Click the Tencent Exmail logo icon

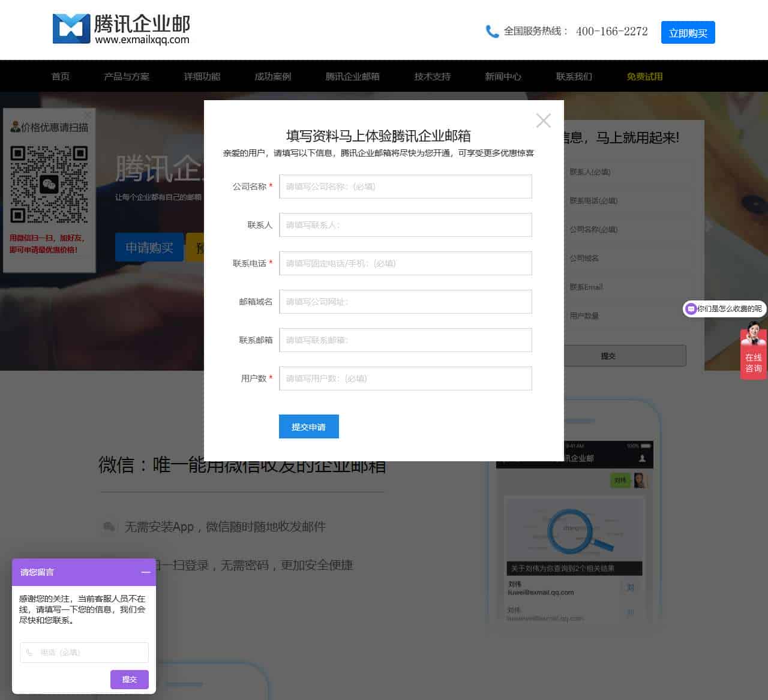click(71, 29)
